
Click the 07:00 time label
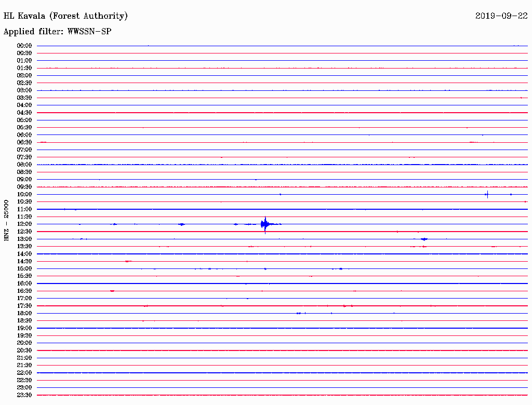(x=24, y=150)
